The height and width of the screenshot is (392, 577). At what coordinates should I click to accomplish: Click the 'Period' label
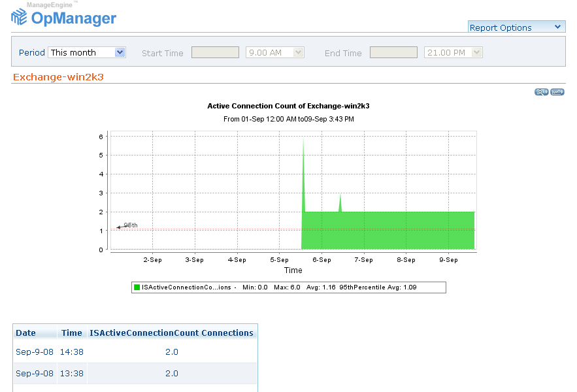pyautogui.click(x=31, y=53)
